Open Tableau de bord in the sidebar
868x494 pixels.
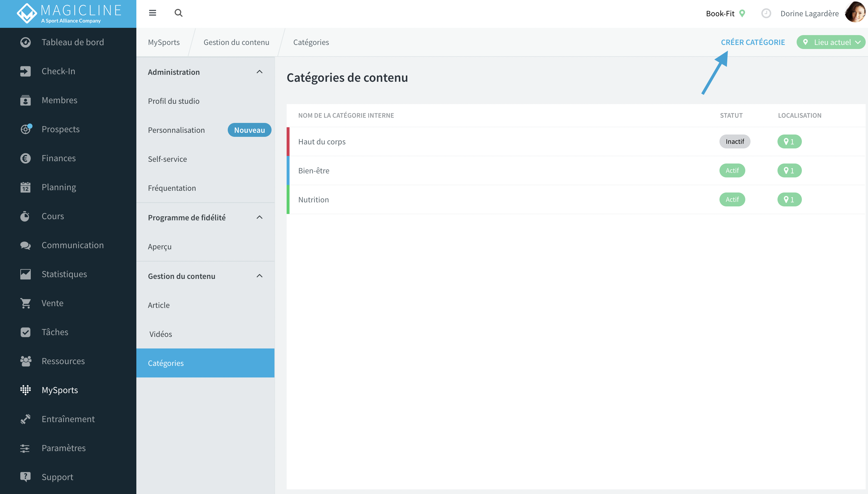(68, 42)
